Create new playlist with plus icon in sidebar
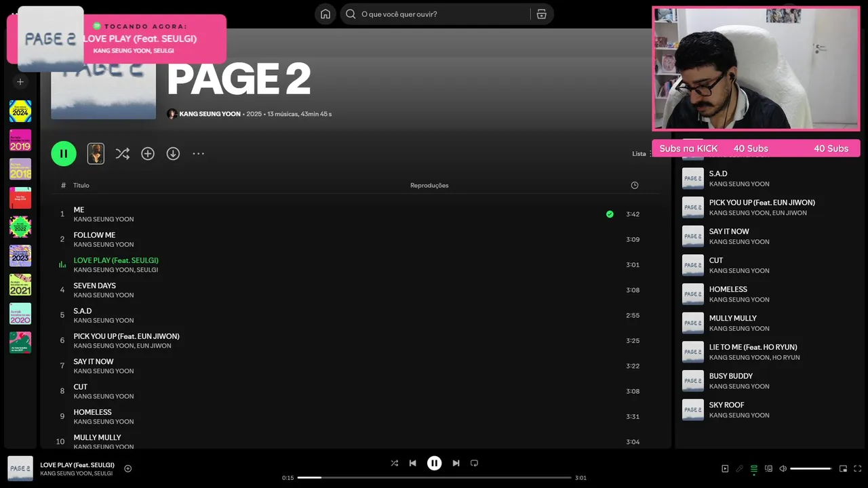The image size is (868, 488). pyautogui.click(x=20, y=82)
